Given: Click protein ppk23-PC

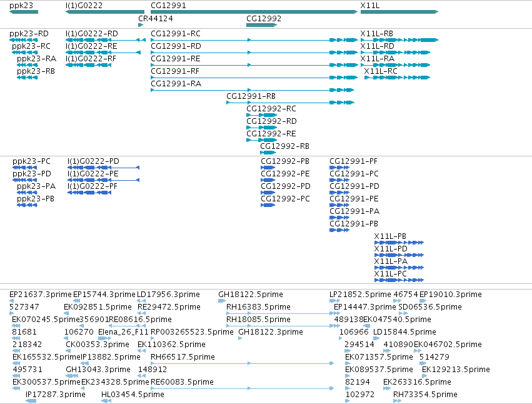Looking at the screenshot, I should 24,168.
